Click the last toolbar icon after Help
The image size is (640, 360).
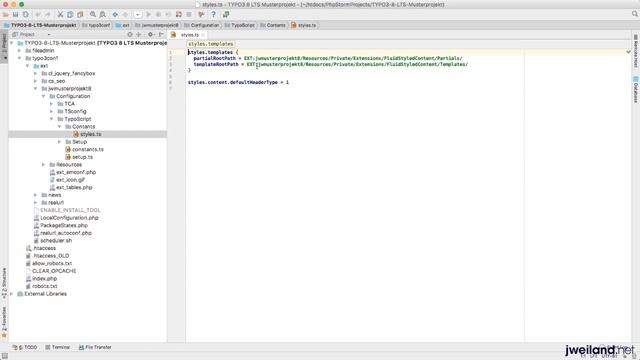[x=226, y=14]
